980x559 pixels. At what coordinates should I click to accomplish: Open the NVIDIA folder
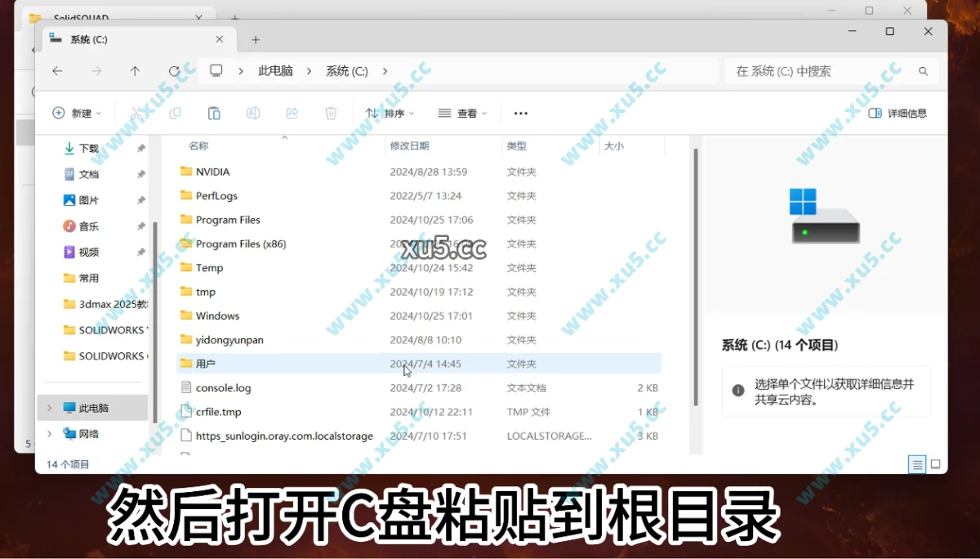pyautogui.click(x=214, y=172)
